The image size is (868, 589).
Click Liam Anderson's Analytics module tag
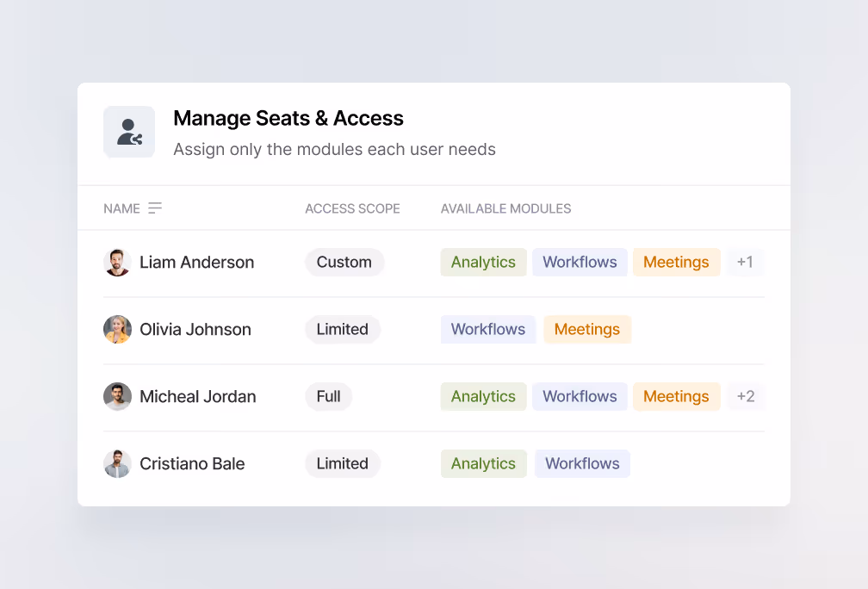click(483, 263)
